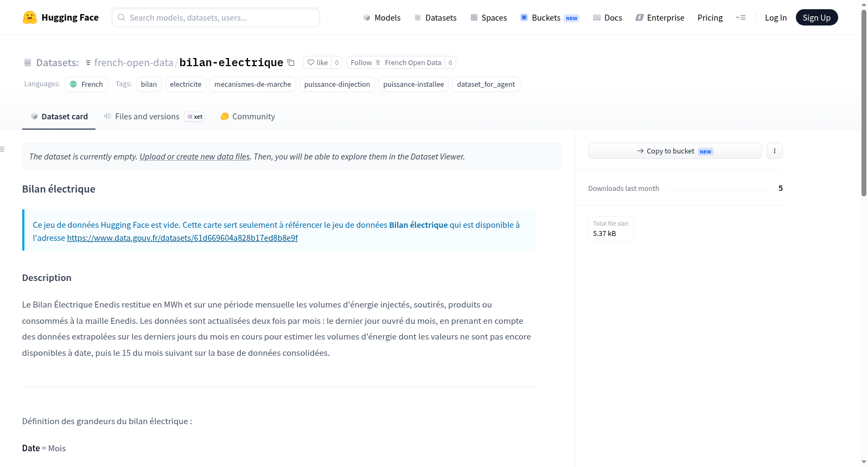The width and height of the screenshot is (868, 467).
Task: Click the Bilan électrique heading
Action: pos(59,189)
